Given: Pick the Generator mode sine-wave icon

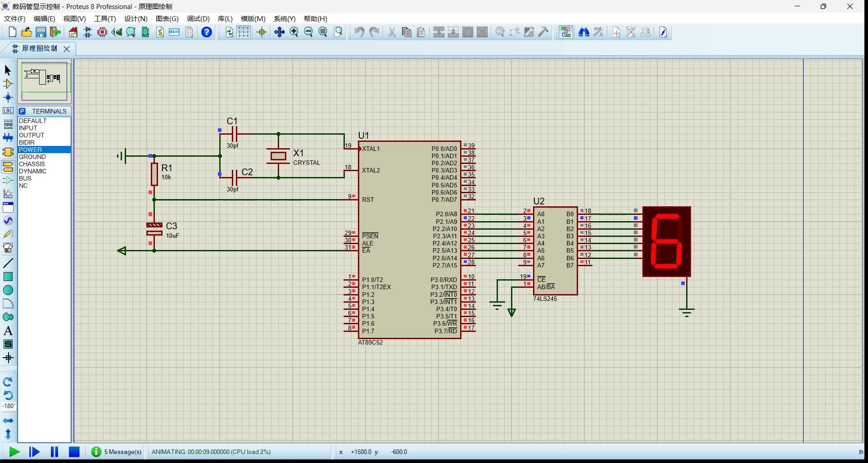Looking at the screenshot, I should pyautogui.click(x=8, y=221).
